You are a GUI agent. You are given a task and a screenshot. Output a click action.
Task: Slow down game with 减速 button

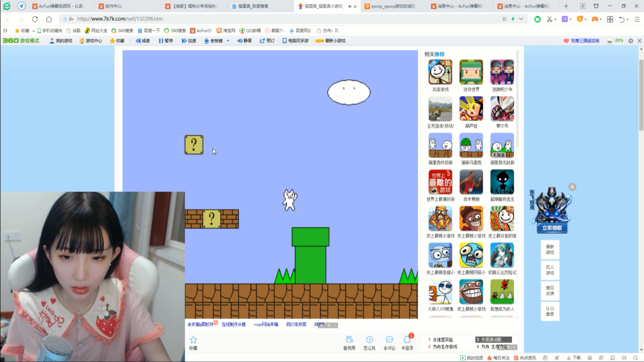[x=143, y=41]
